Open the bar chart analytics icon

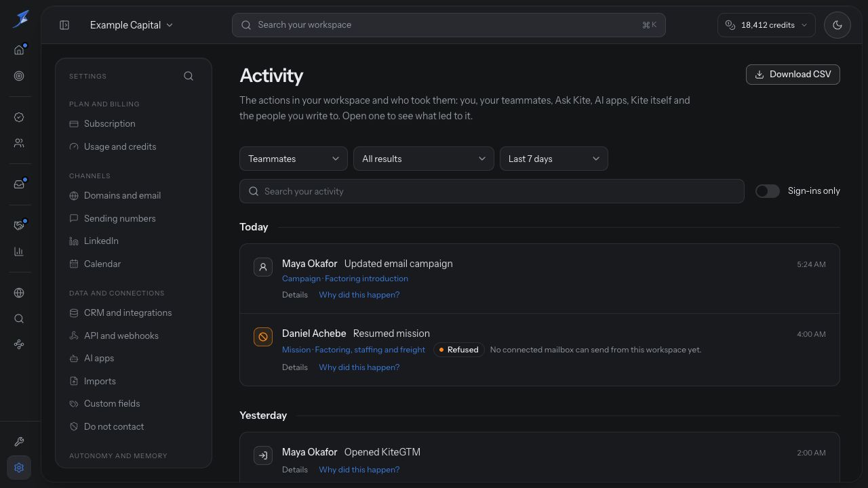coord(19,251)
